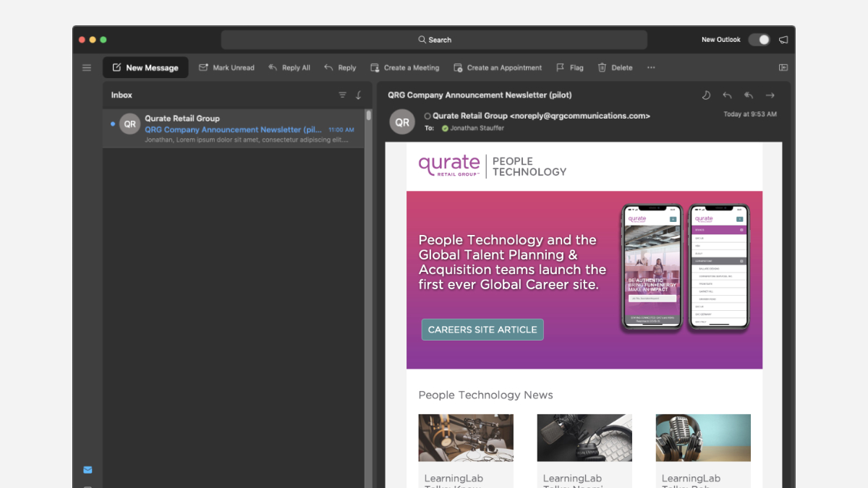The height and width of the screenshot is (488, 868).
Task: Click the Mail icon in the left sidebar
Action: [x=88, y=470]
